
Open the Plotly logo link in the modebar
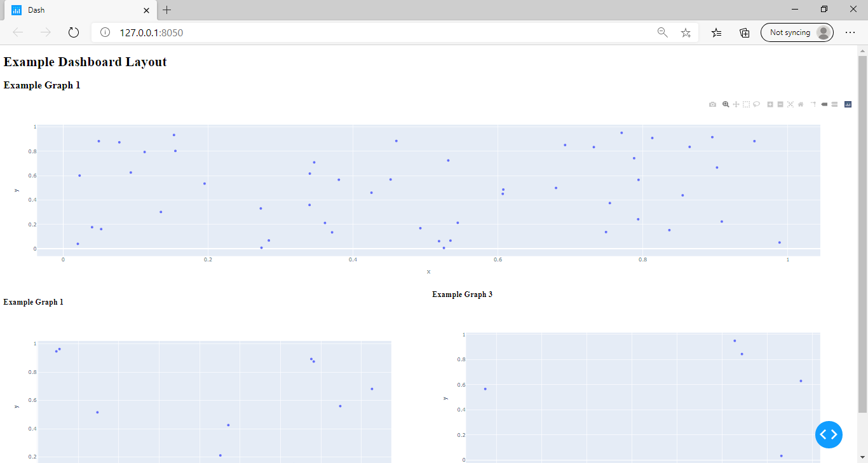[848, 104]
